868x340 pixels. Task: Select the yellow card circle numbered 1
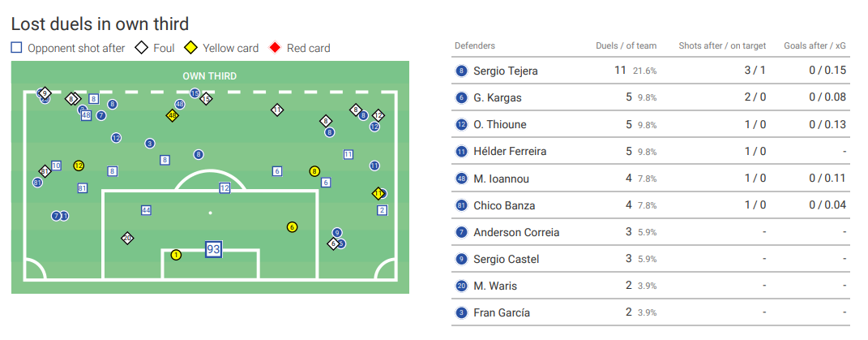[176, 255]
